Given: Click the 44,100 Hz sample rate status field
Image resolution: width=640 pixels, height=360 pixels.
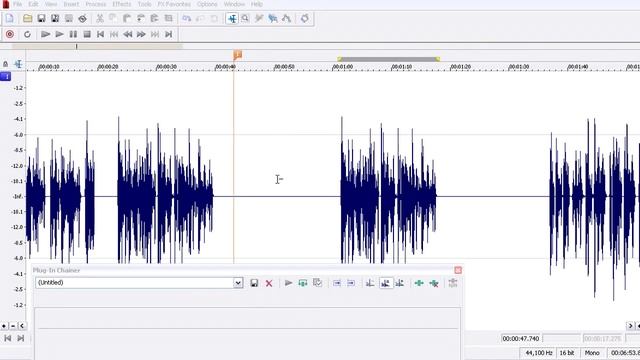Looking at the screenshot, I should (x=539, y=353).
